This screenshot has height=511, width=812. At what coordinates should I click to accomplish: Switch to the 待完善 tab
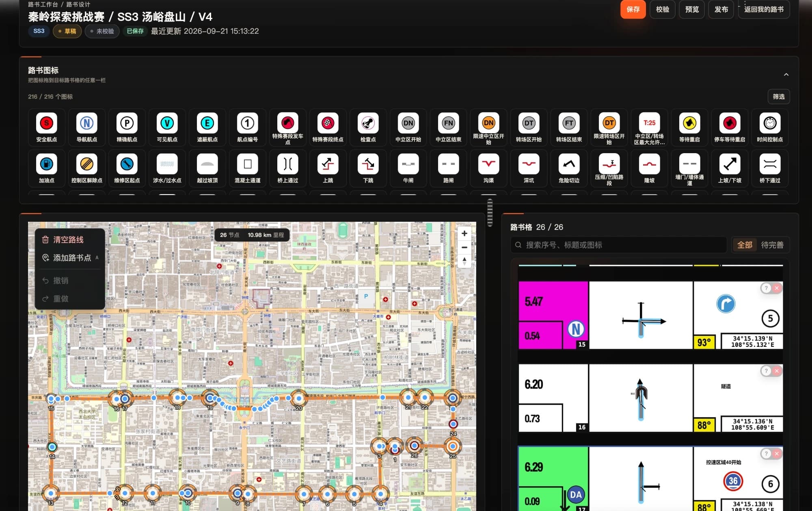coord(772,245)
